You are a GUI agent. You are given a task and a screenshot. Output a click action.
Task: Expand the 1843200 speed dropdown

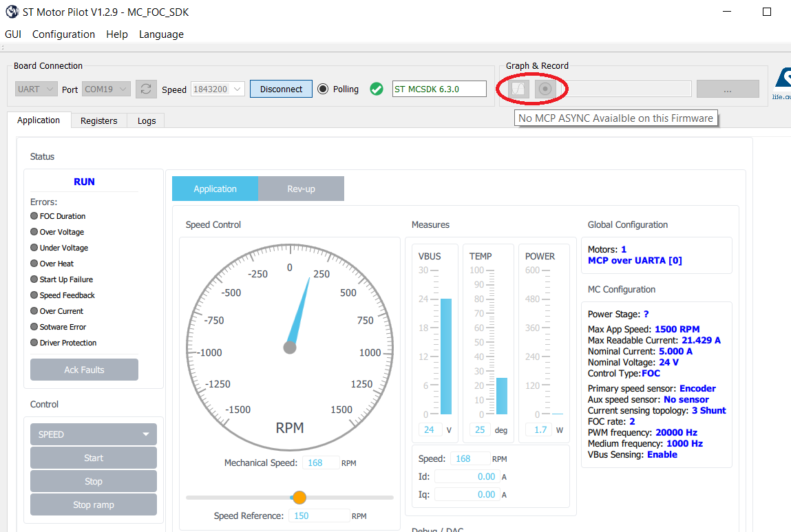[218, 88]
